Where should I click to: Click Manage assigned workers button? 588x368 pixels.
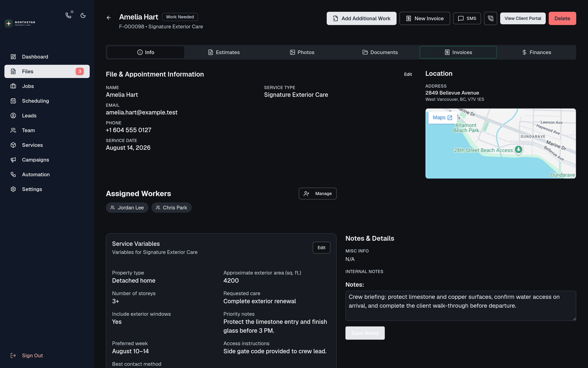317,194
